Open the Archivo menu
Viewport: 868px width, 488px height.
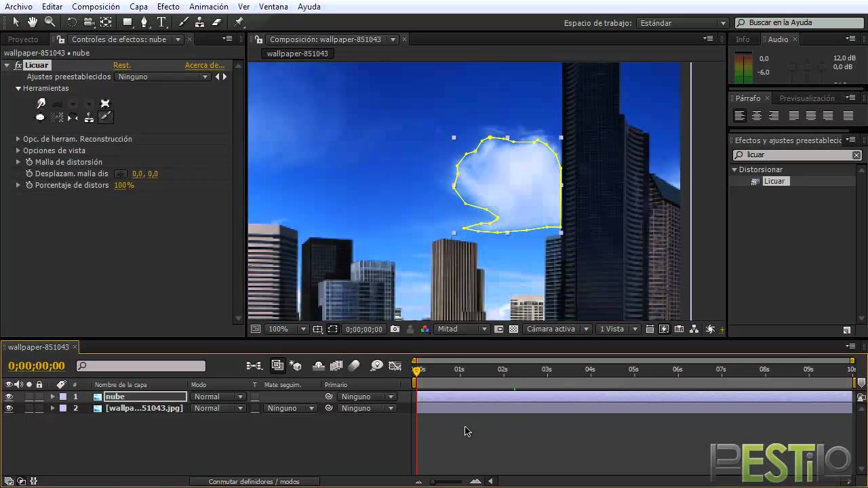point(18,7)
